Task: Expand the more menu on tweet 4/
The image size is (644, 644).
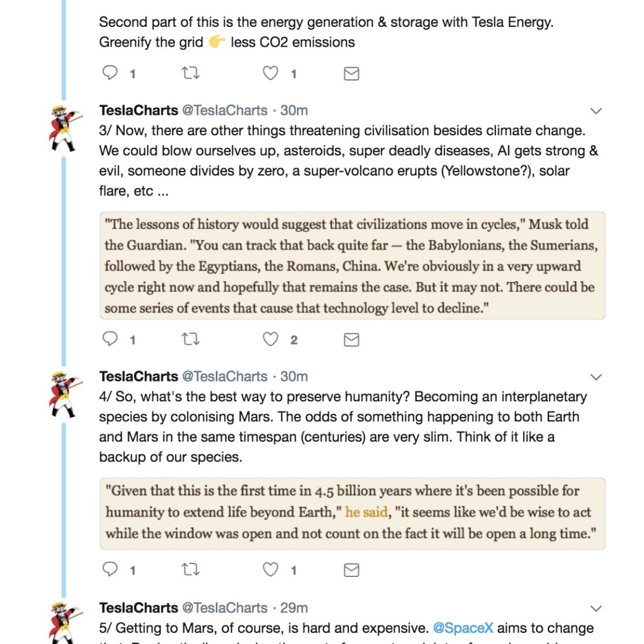Action: pyautogui.click(x=596, y=377)
